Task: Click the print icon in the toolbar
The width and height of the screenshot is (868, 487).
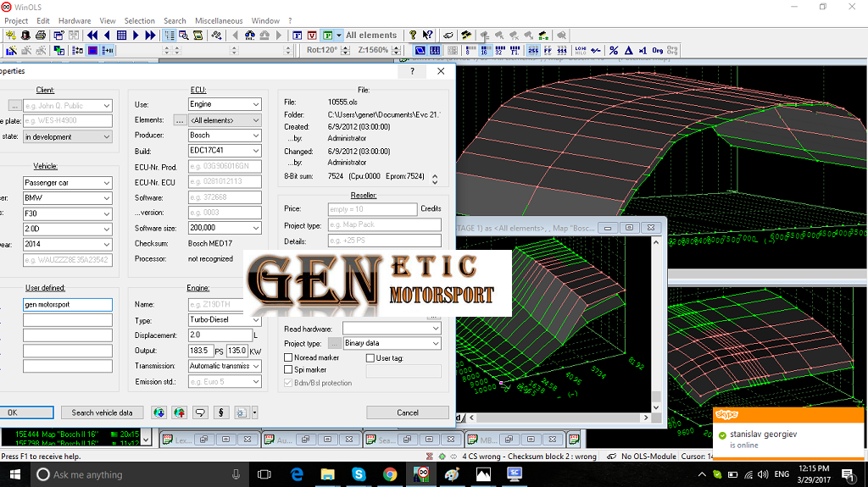Action: pyautogui.click(x=40, y=36)
